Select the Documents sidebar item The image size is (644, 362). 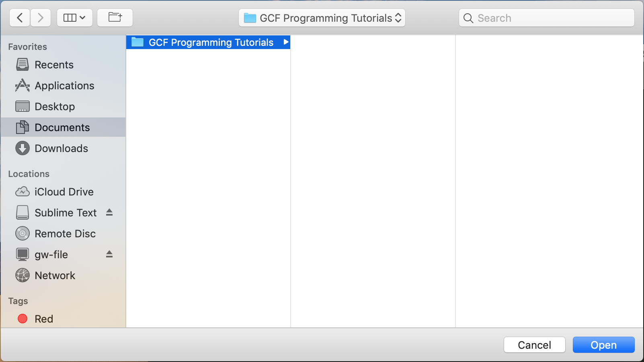[62, 127]
